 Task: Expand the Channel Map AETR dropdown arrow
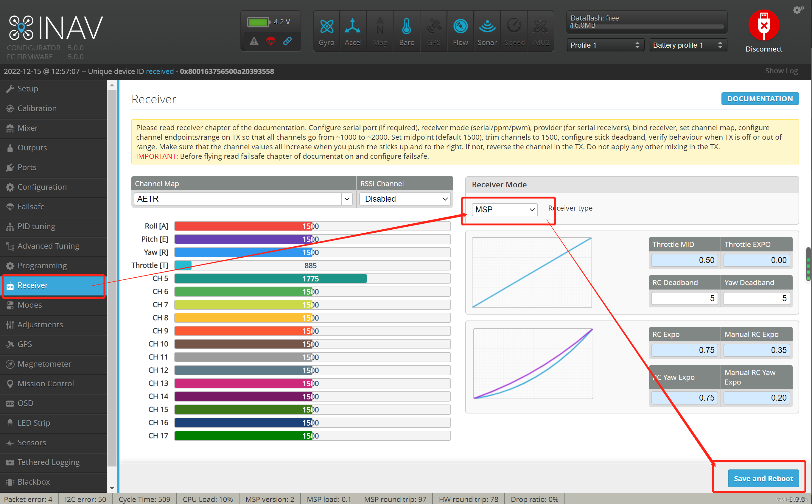click(347, 199)
